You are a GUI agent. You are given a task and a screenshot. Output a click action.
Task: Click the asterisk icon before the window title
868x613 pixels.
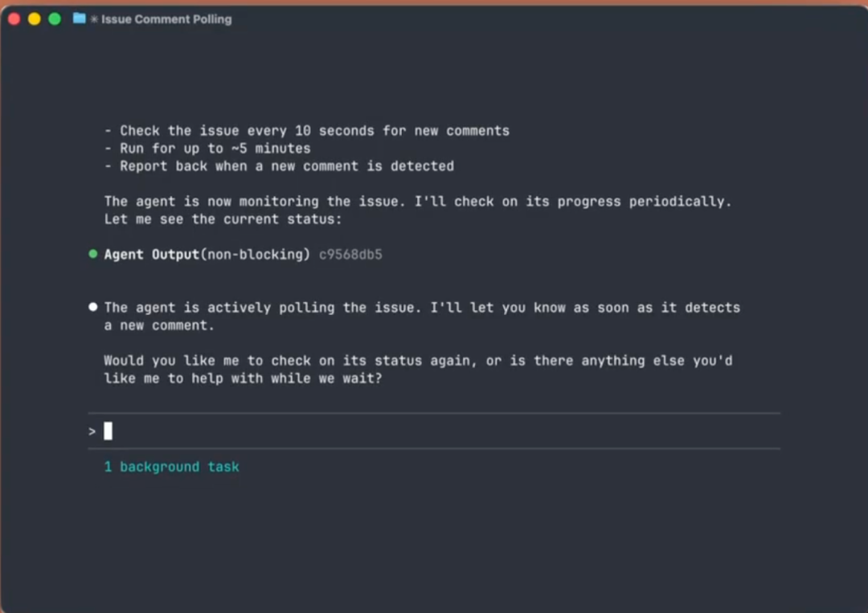point(94,19)
